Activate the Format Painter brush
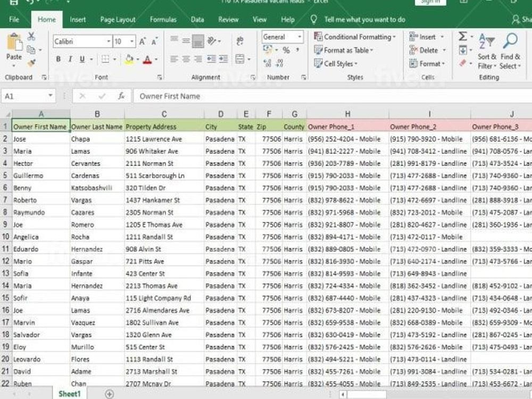This screenshot has height=399, width=532. [31, 63]
